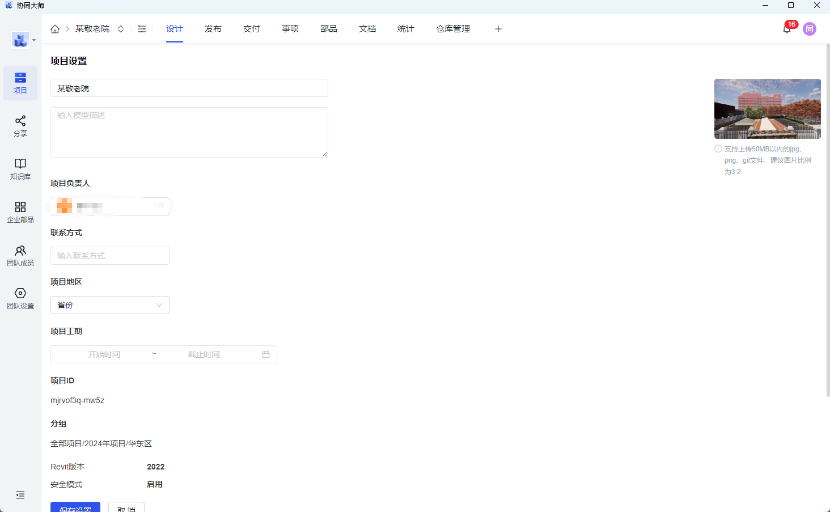Screen dimensions: 830x512
Task: Switch to the 发布 tab
Action: click(213, 29)
